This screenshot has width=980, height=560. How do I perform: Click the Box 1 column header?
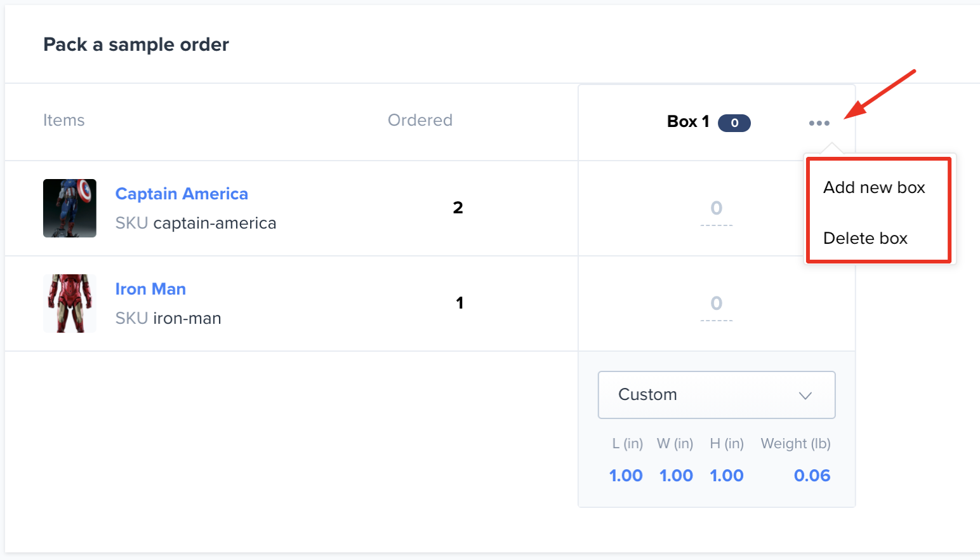688,121
